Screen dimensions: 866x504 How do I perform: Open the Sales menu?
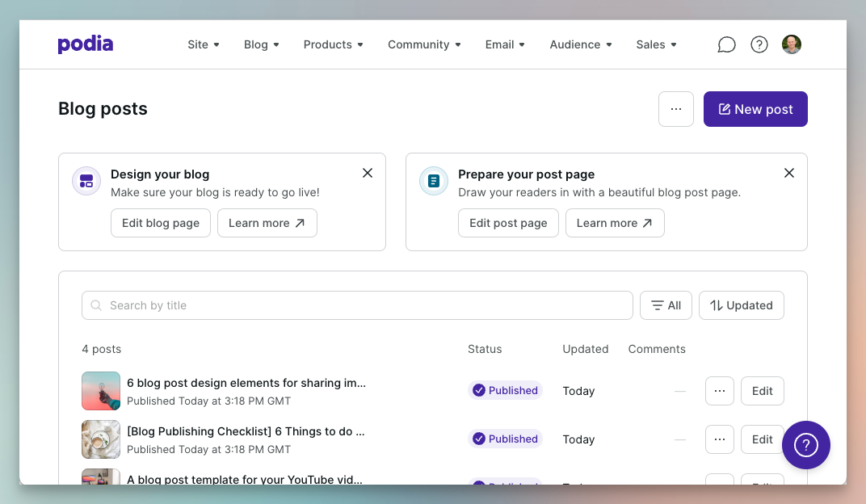click(x=656, y=44)
